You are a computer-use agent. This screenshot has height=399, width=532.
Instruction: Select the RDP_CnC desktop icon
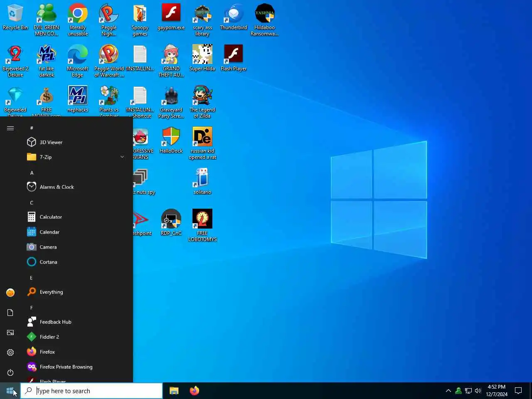pos(171,223)
